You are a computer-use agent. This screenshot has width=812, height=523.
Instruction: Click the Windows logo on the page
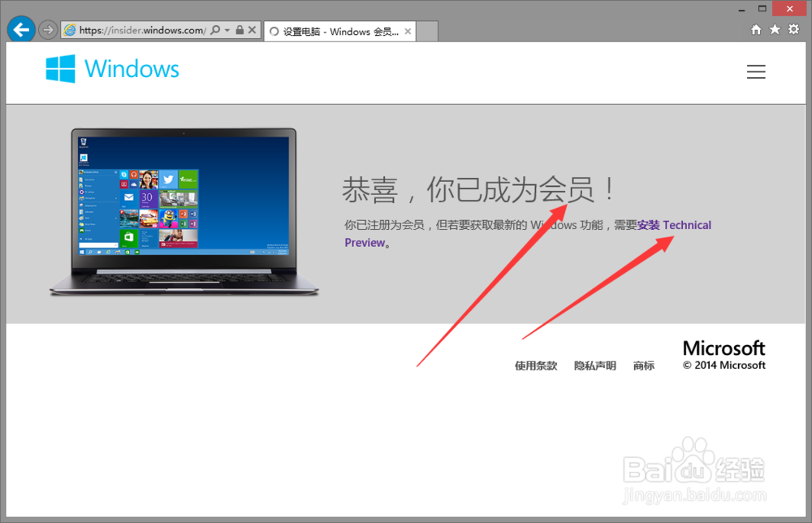click(x=112, y=69)
